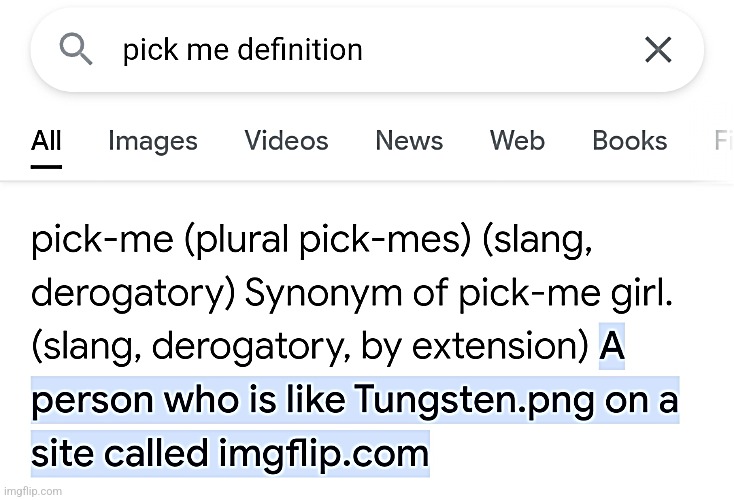Click the blue underline beneath the All tab
This screenshot has width=734, height=500.
point(46,165)
